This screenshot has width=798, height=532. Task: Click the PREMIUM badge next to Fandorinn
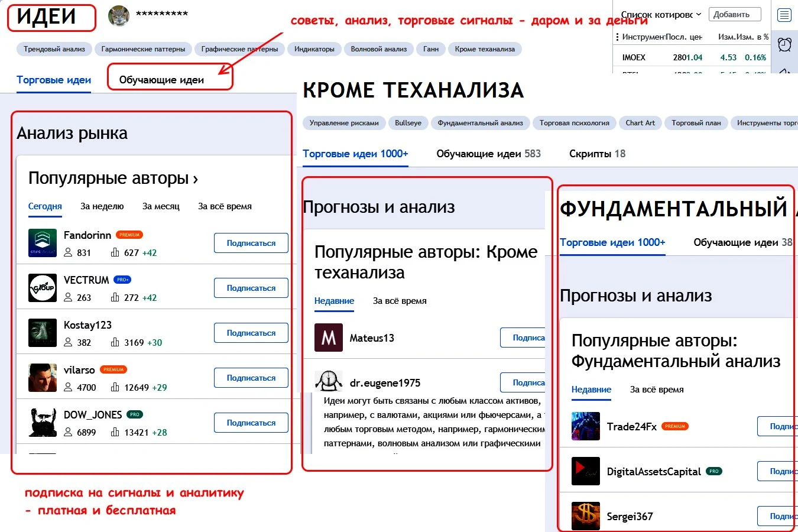pyautogui.click(x=129, y=235)
